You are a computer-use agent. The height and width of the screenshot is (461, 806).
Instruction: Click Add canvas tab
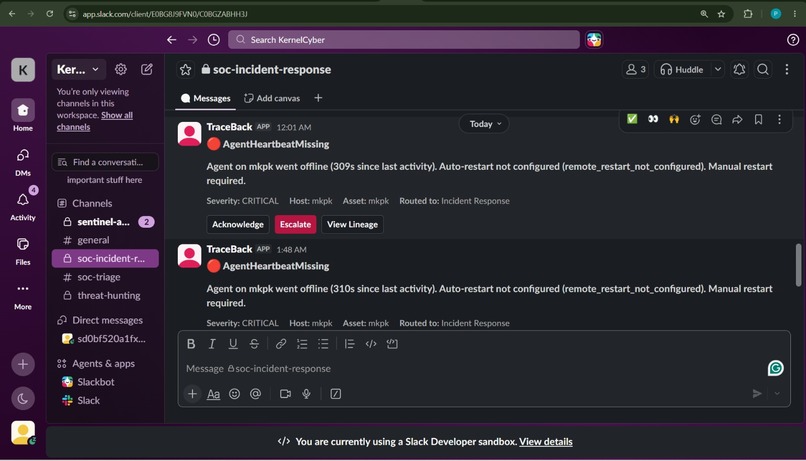pos(272,98)
